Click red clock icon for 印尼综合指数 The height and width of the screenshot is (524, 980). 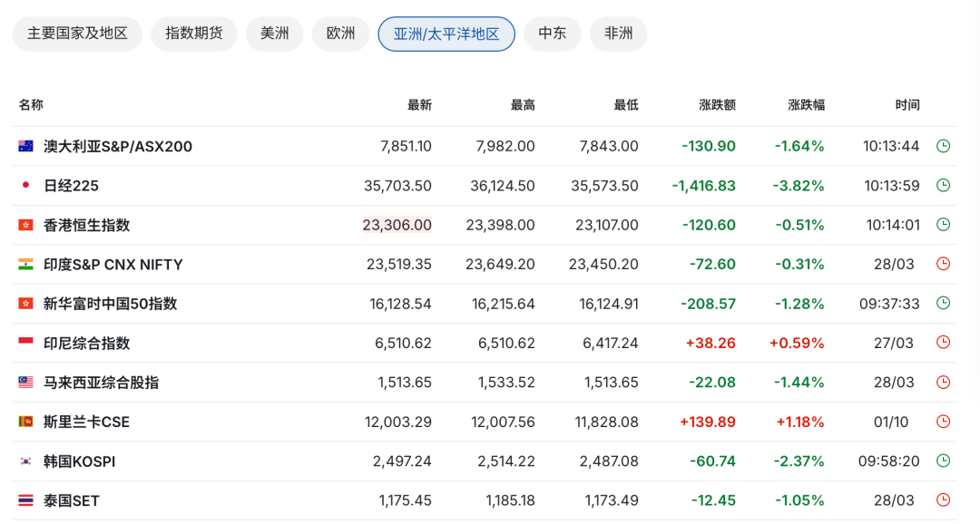coord(943,343)
